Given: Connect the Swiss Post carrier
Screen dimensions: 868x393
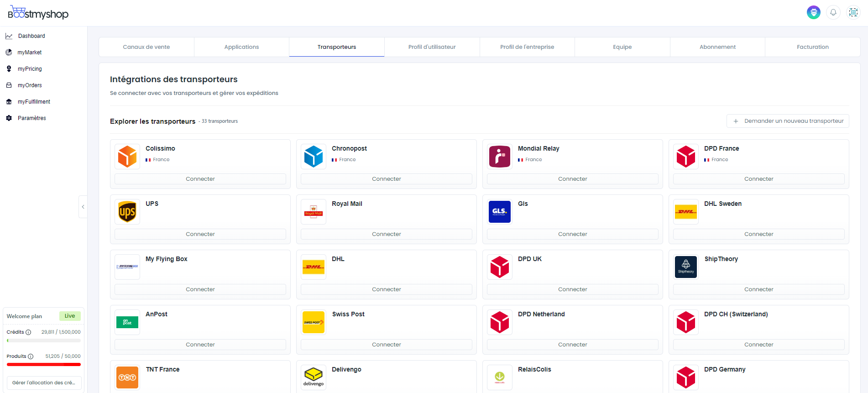Looking at the screenshot, I should pos(387,345).
